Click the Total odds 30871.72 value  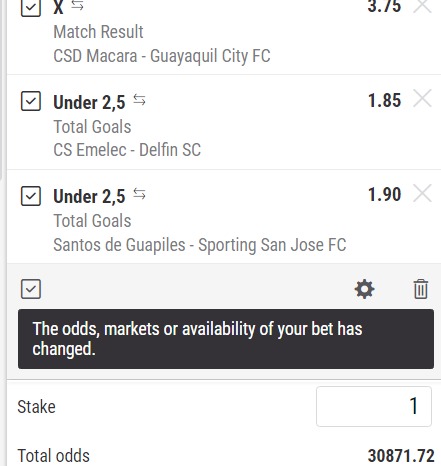(401, 456)
